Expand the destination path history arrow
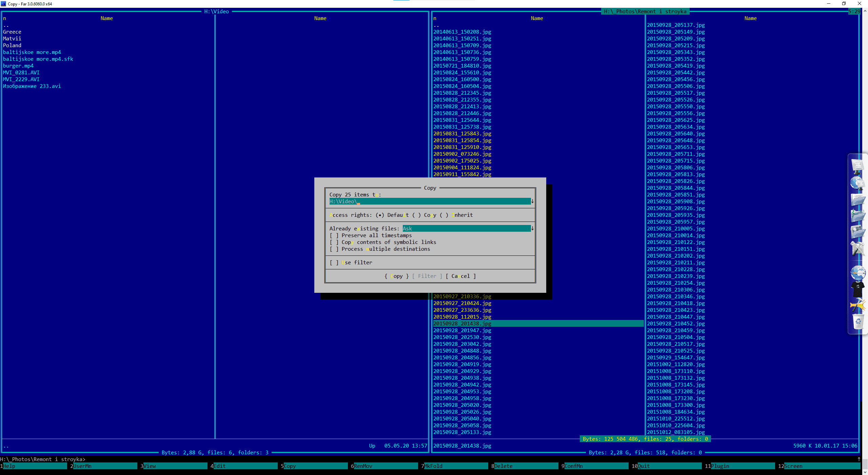Screen dimensions: 868x475 click(532, 202)
